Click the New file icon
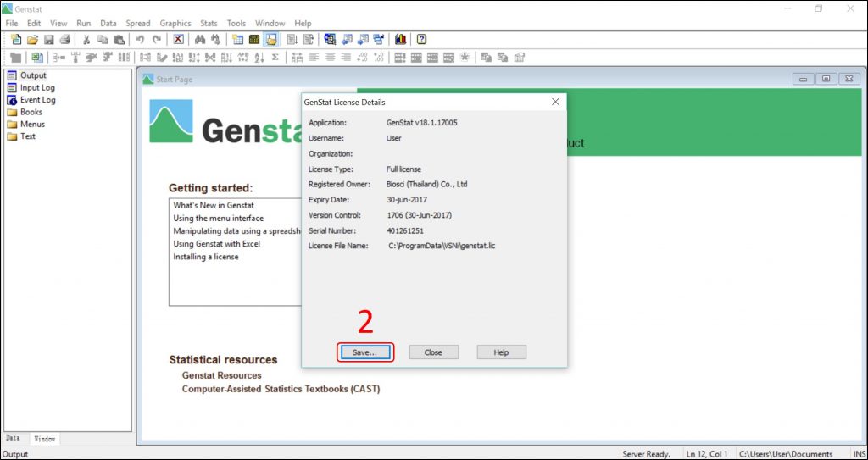This screenshot has height=460, width=868. [17, 39]
